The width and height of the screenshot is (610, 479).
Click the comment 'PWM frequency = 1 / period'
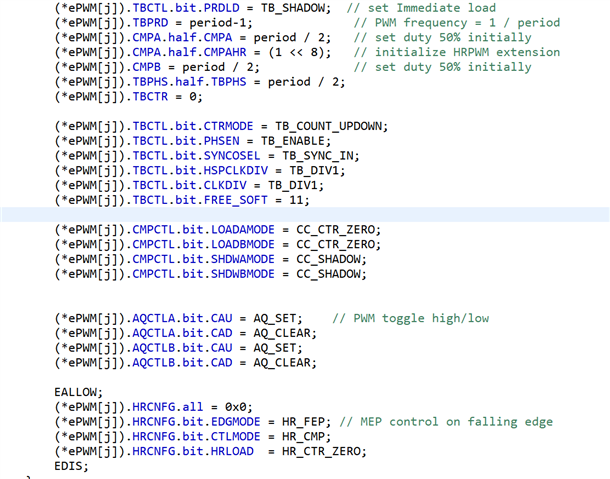click(x=457, y=23)
